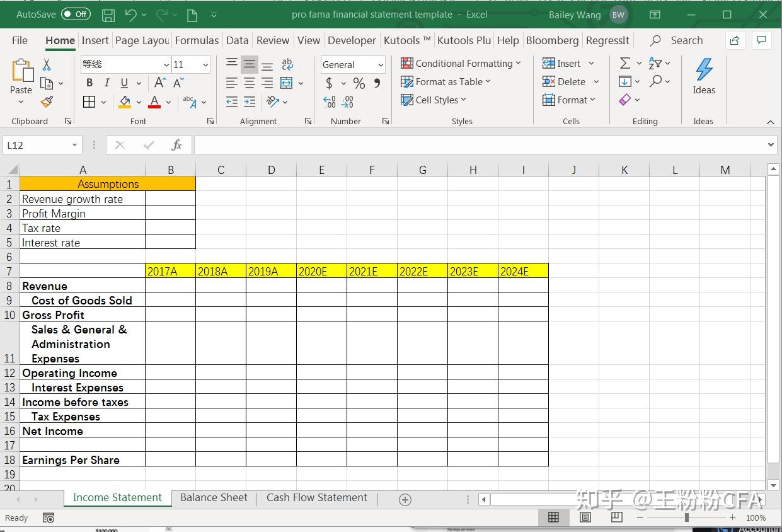
Task: Toggle Underline formatting
Action: pos(124,83)
